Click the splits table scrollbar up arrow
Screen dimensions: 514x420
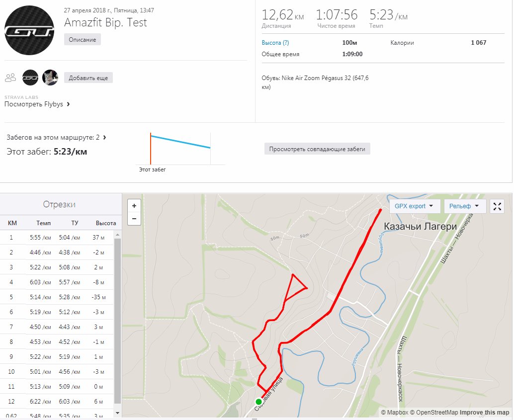tap(117, 235)
